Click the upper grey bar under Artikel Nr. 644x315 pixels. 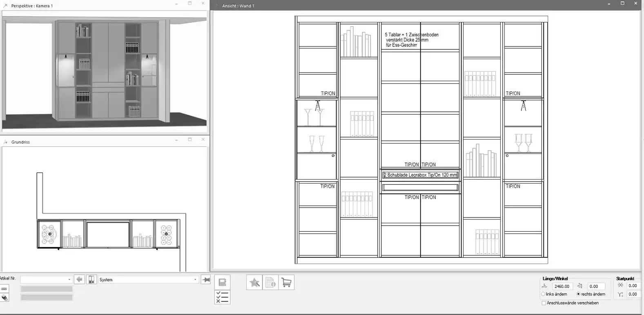tap(47, 289)
